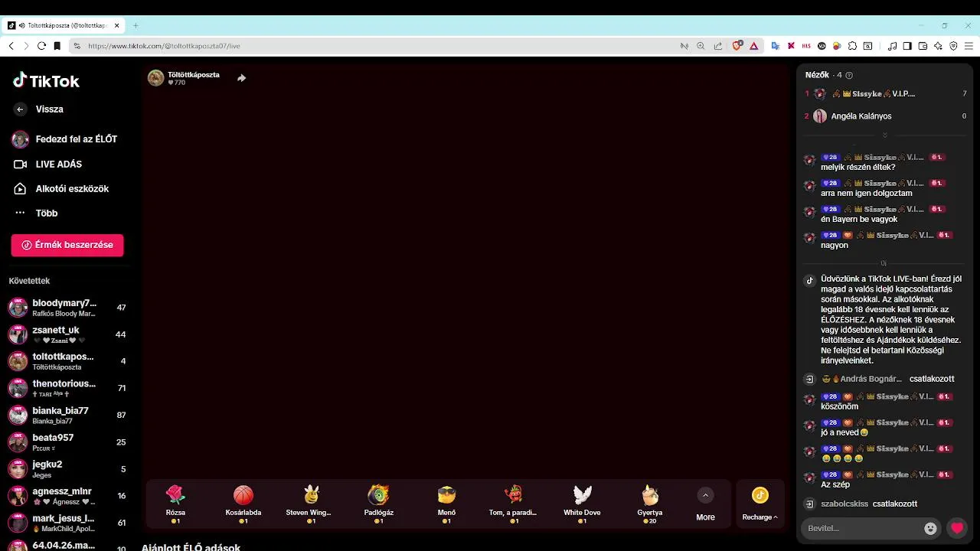Click the 'melyik részén éltek?' chat message
980x551 pixels.
(858, 167)
